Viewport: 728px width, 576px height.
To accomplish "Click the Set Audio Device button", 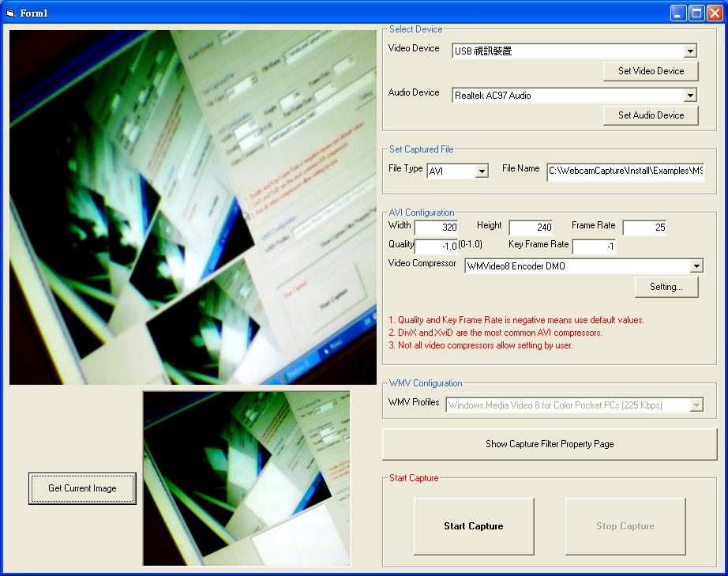I will pos(651,115).
